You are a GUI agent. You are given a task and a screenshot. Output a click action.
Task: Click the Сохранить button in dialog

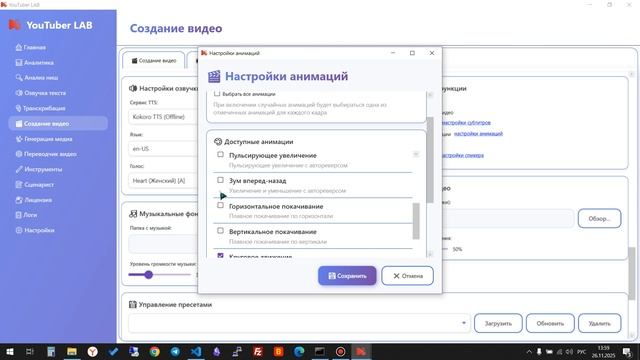click(347, 276)
